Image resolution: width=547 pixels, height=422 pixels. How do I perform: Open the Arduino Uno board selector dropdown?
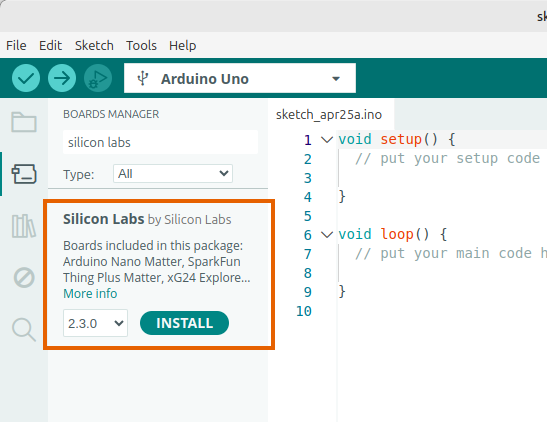click(240, 78)
